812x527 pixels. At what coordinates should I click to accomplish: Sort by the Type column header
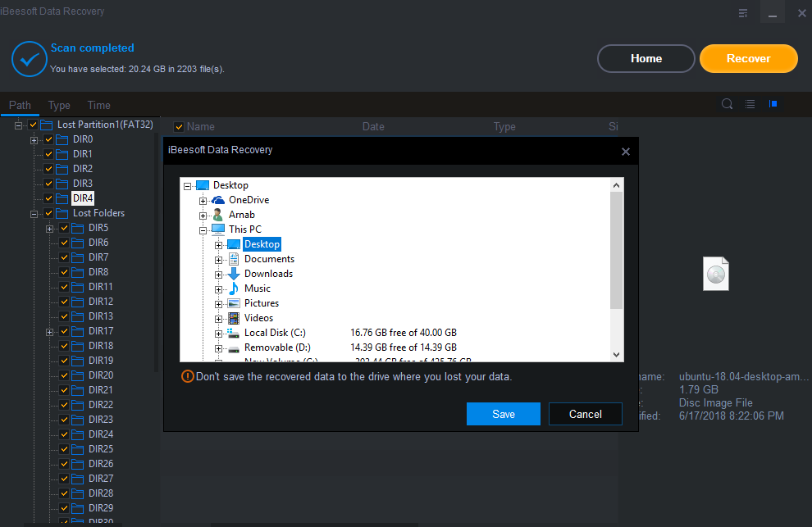point(504,127)
